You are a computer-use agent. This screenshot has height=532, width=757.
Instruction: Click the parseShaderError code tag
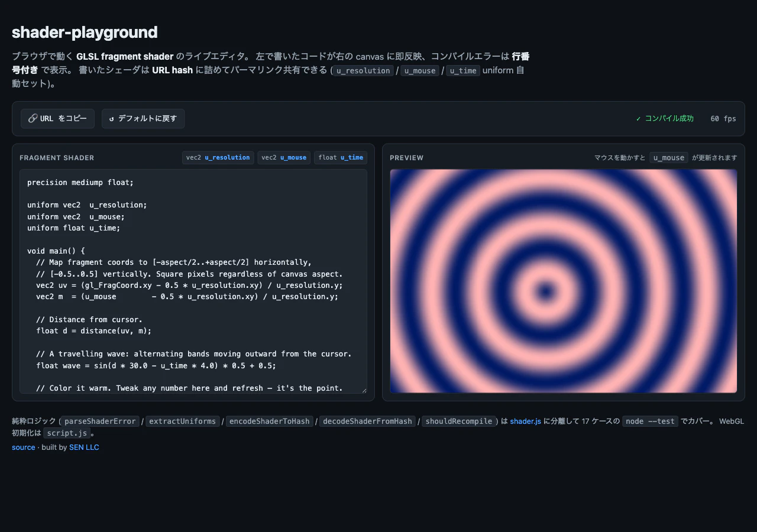click(99, 421)
